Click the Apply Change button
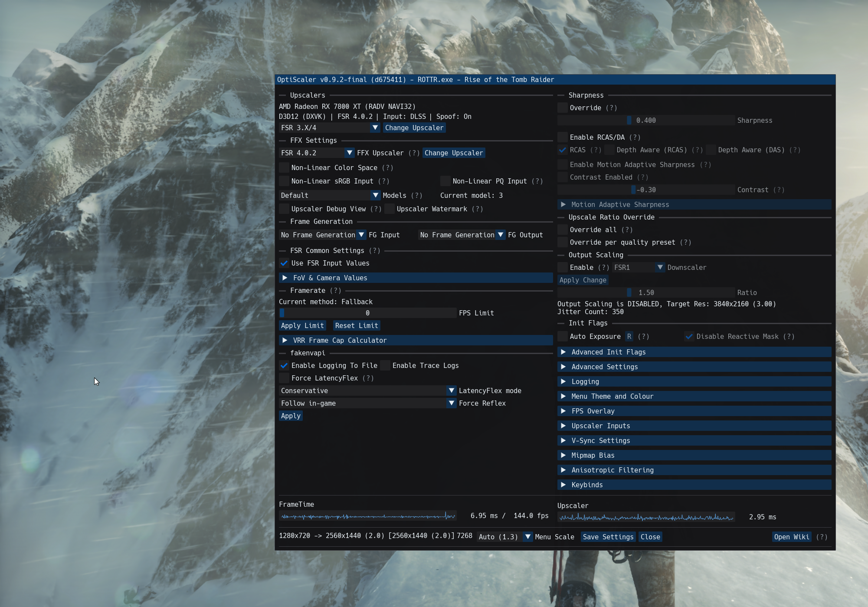 [x=583, y=280]
